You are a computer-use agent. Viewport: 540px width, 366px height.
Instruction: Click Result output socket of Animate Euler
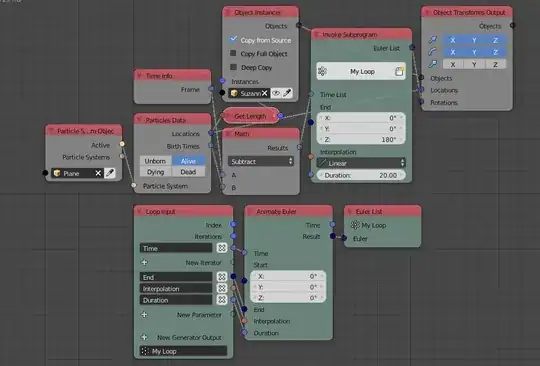333,236
